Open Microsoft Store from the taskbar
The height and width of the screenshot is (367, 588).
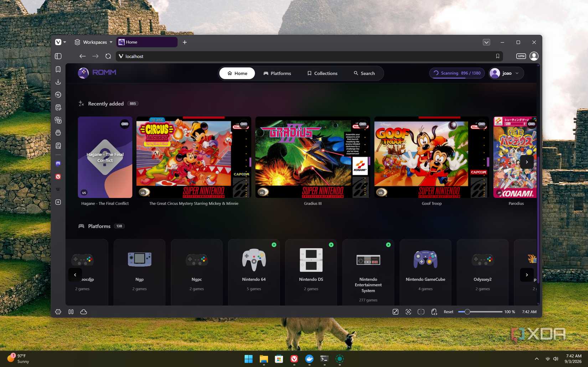coord(279,359)
